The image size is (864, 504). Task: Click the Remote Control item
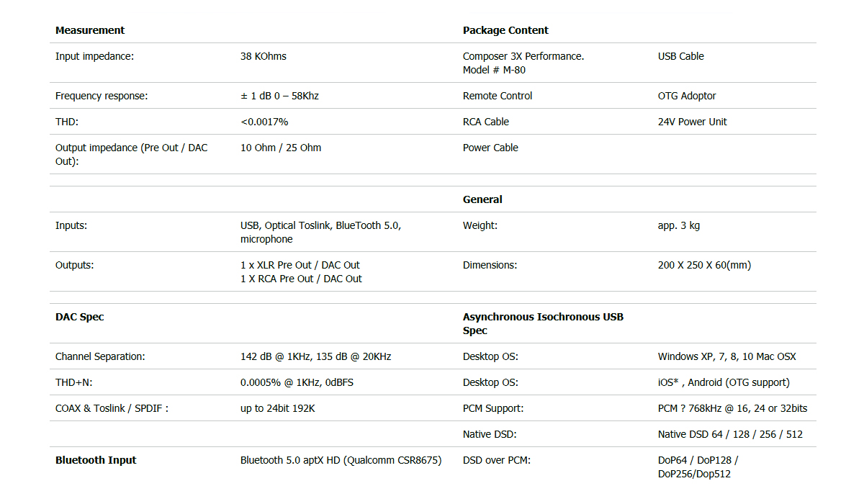click(498, 96)
